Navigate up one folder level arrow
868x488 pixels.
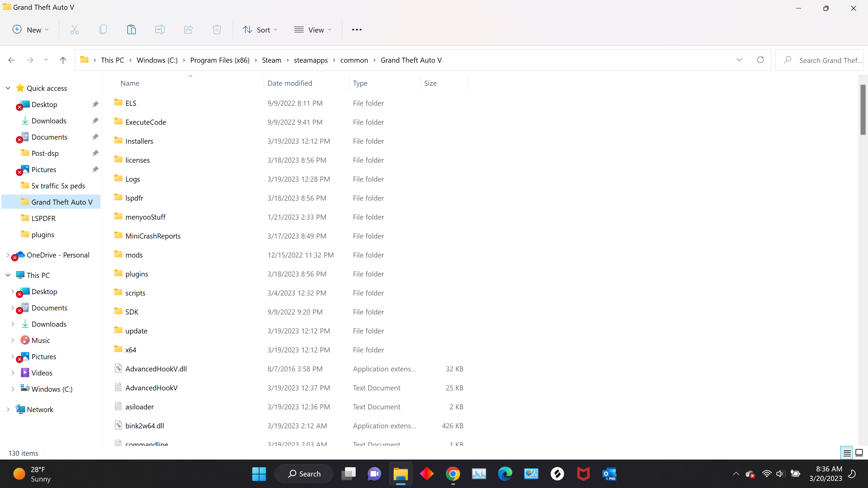coord(63,60)
